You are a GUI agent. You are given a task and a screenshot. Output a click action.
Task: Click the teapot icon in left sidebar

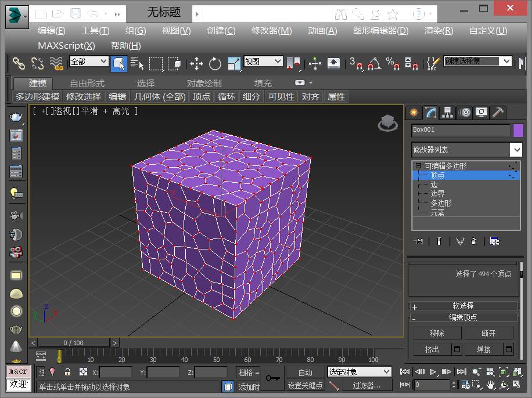tap(16, 117)
